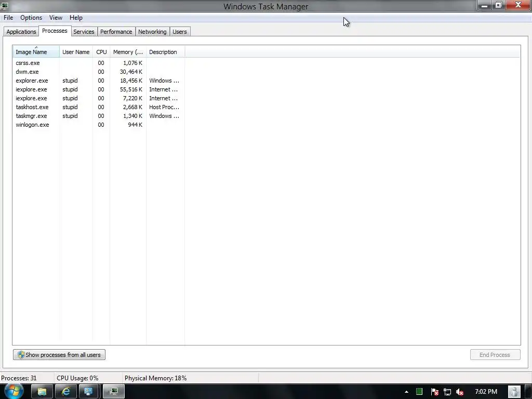Click Physical Memory: 18% status entry
The image size is (532, 399).
(x=155, y=378)
